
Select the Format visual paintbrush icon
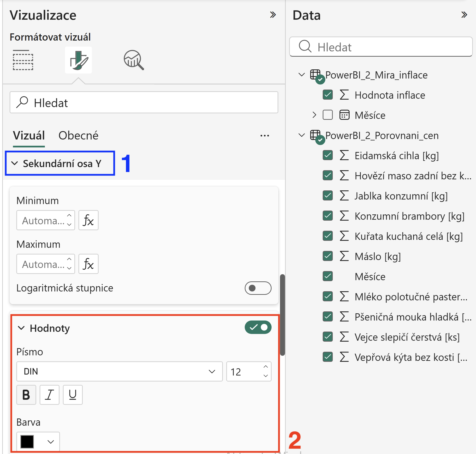pos(78,60)
